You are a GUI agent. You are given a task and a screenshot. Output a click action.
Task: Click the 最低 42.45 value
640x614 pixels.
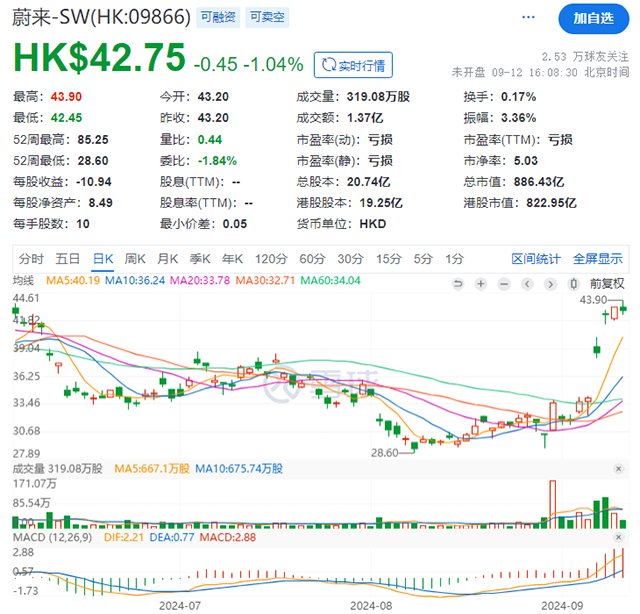point(66,118)
